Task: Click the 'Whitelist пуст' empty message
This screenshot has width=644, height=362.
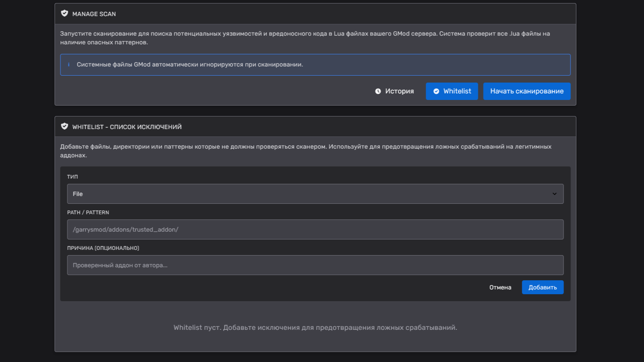Action: pos(315,327)
